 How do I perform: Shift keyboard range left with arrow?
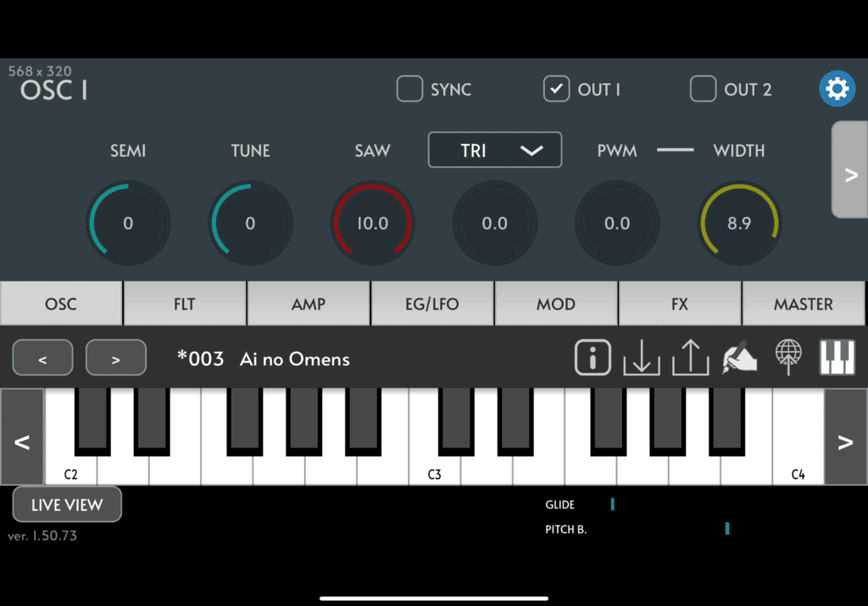pyautogui.click(x=22, y=437)
